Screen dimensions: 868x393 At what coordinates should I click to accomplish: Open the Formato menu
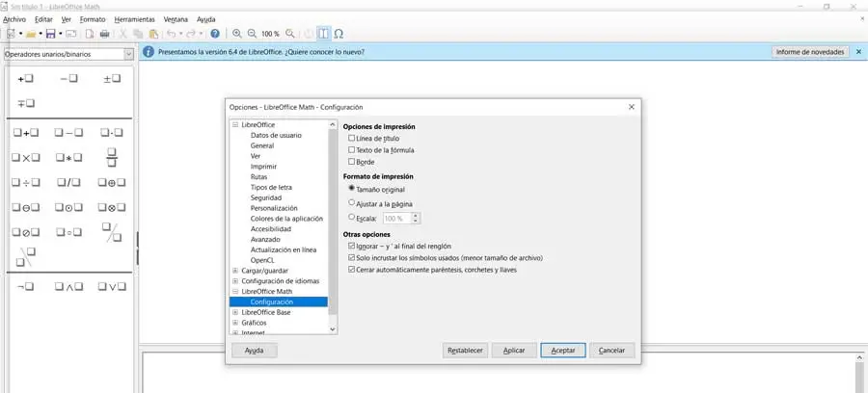[x=93, y=19]
